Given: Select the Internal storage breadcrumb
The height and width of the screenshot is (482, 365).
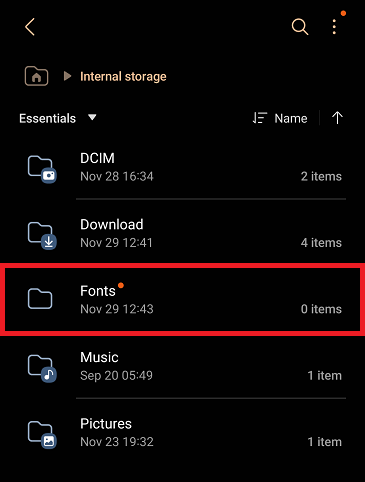Looking at the screenshot, I should (123, 77).
